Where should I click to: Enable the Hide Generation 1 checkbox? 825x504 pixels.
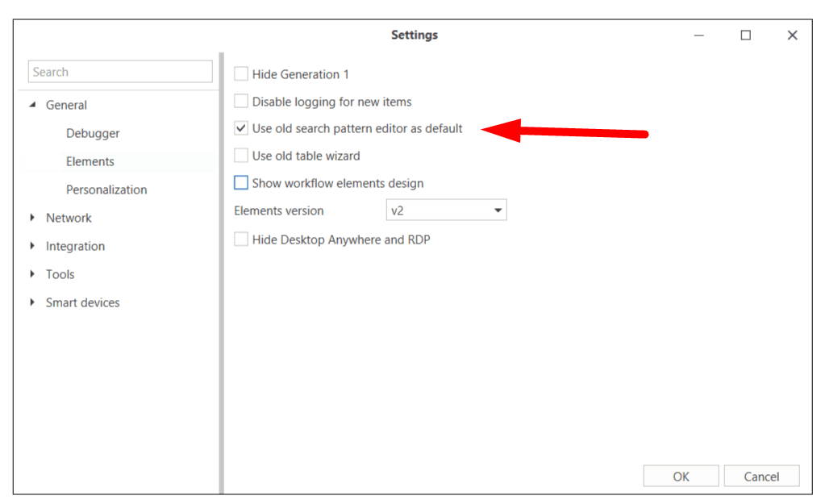(x=241, y=74)
